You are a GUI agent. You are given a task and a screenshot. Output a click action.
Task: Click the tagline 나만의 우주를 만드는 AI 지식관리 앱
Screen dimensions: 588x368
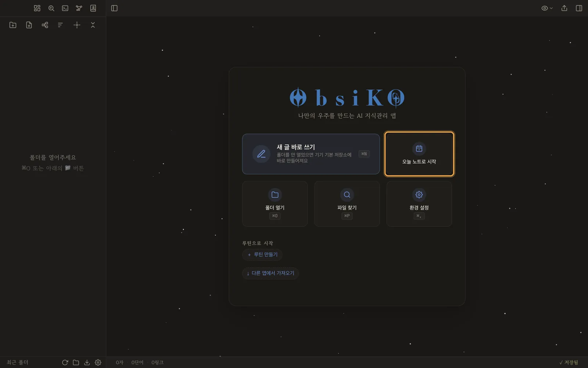[x=347, y=116]
